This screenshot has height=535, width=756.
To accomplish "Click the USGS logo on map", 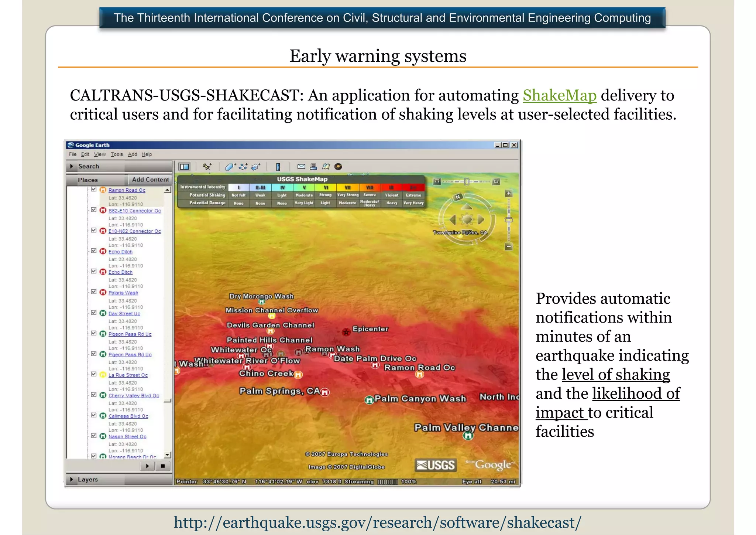I will [436, 465].
